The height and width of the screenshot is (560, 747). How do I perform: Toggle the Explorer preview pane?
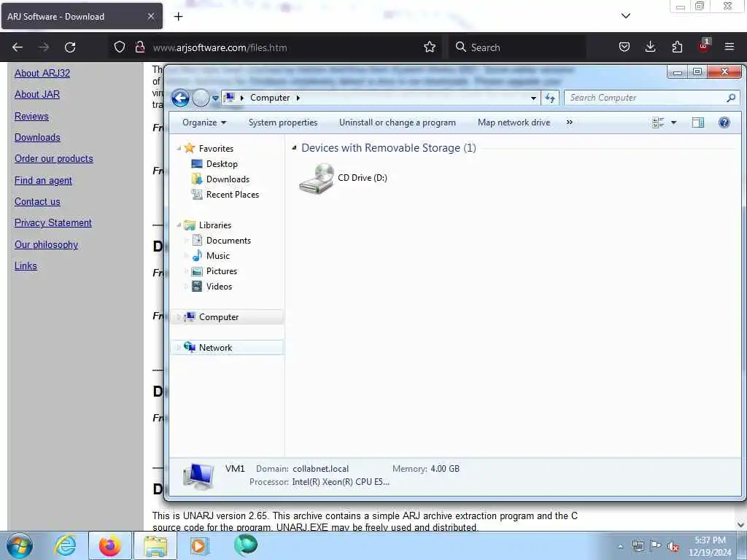(698, 122)
